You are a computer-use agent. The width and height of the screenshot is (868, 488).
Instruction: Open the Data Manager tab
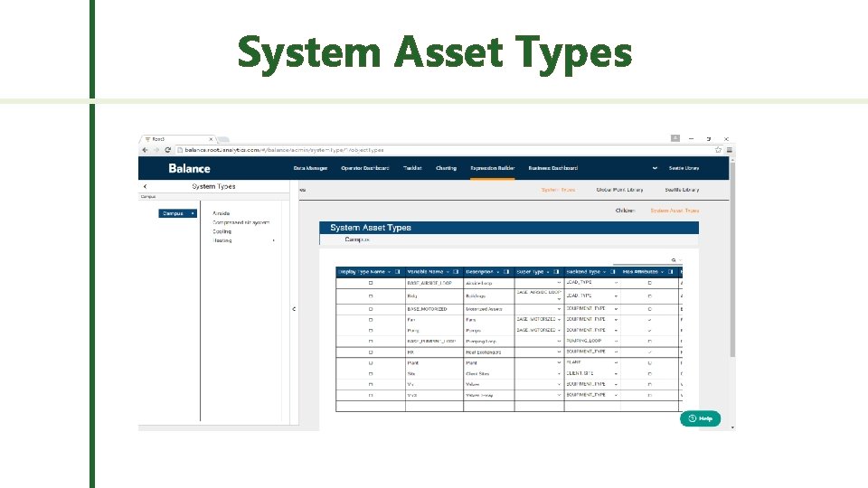click(x=310, y=168)
